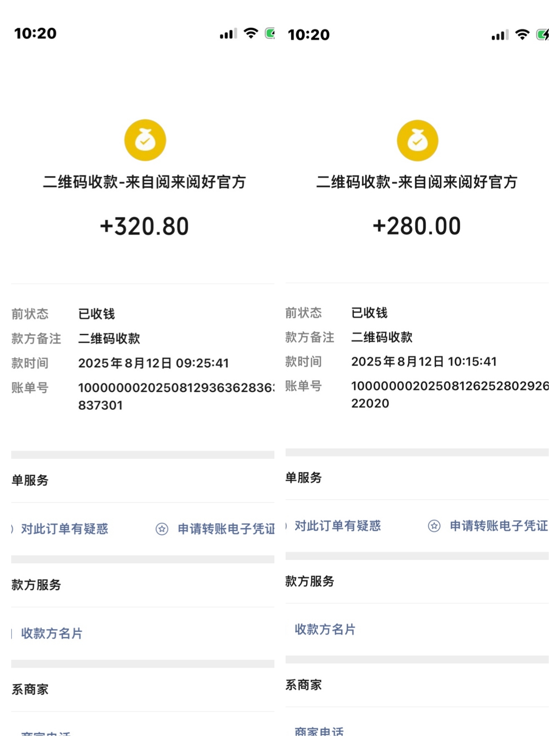Screen dimensions: 560x747
Task: Tap the bill number ending in 837301
Action: 175,396
